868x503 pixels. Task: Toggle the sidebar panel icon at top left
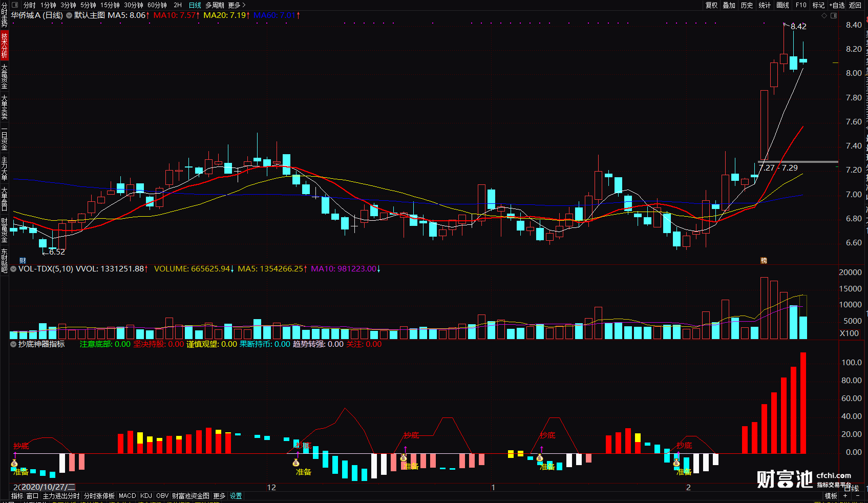pos(15,5)
